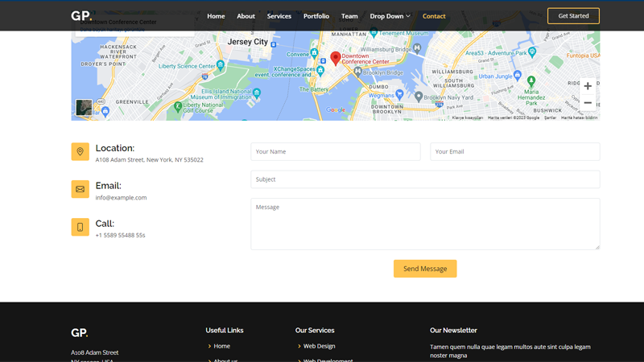This screenshot has width=644, height=362.
Task: Click red Downtown Conference Center pin
Action: coord(335,58)
